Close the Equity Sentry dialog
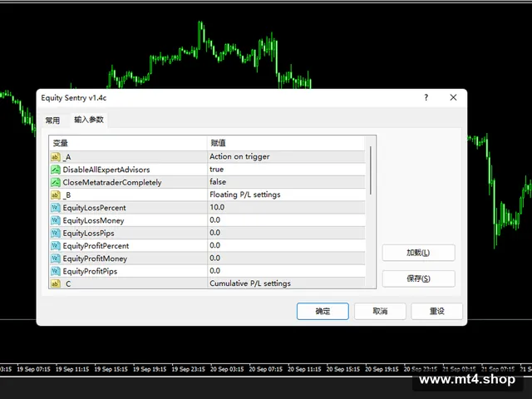The width and height of the screenshot is (532, 399). 453,98
